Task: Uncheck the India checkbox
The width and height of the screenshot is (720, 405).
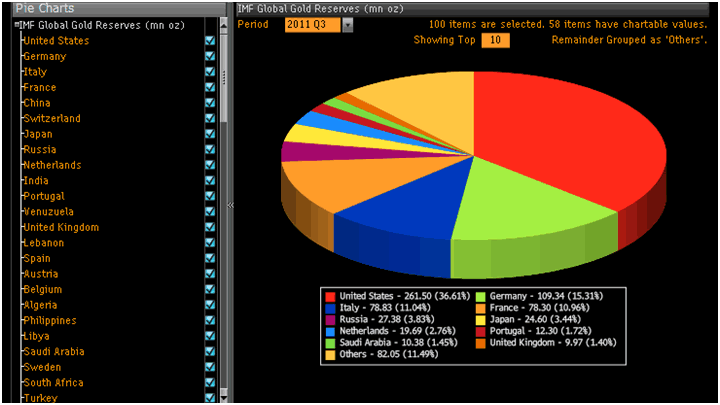Action: pyautogui.click(x=210, y=180)
